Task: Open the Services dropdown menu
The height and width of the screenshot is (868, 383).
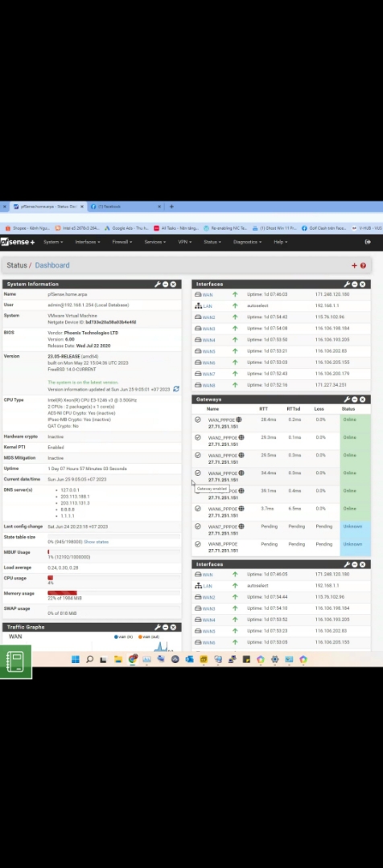Action: click(x=155, y=242)
